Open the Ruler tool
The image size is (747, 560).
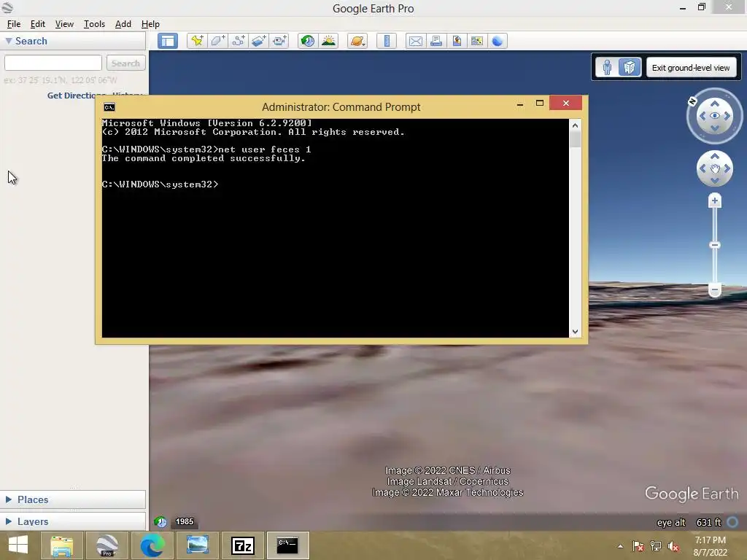tap(387, 41)
